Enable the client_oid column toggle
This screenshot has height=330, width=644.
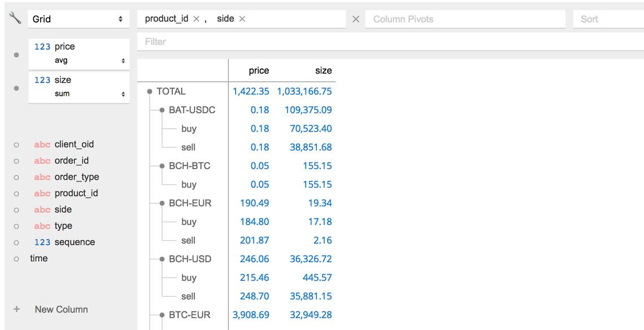coord(16,145)
